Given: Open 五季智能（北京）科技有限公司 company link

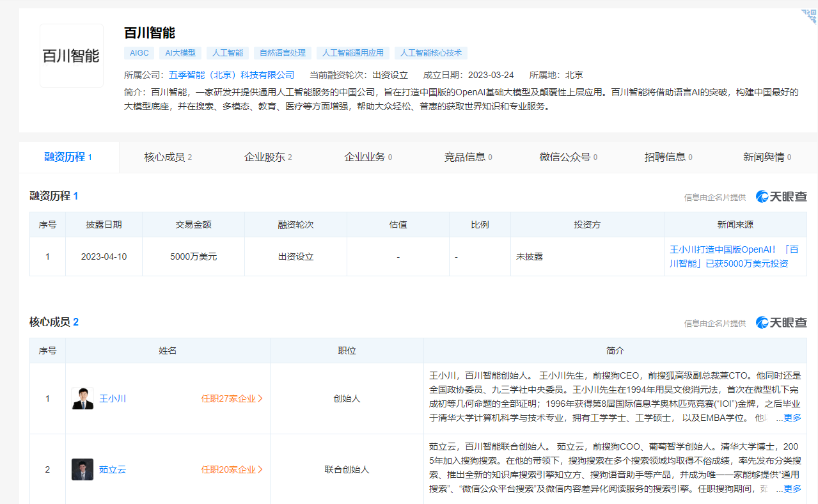Looking at the screenshot, I should pos(232,75).
